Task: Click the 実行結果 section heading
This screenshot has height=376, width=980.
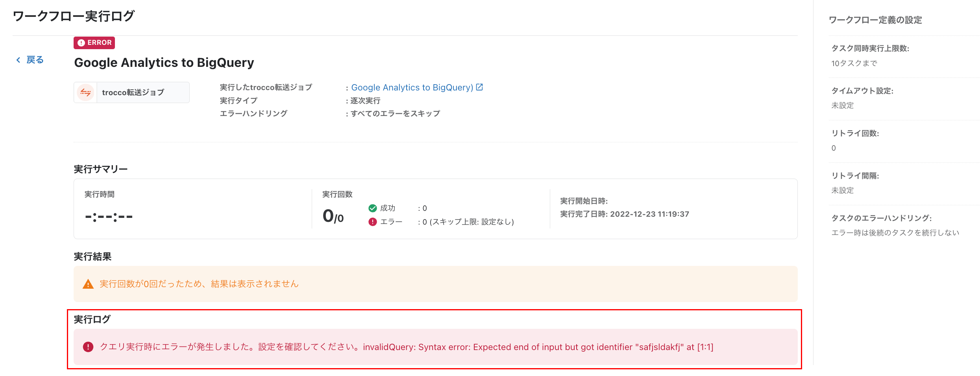Action: pyautogui.click(x=92, y=257)
